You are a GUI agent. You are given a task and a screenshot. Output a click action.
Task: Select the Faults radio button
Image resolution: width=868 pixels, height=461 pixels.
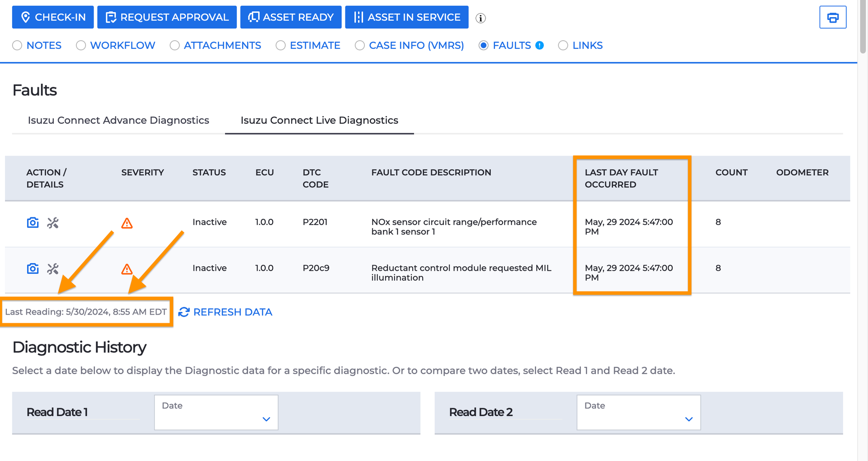coord(483,45)
